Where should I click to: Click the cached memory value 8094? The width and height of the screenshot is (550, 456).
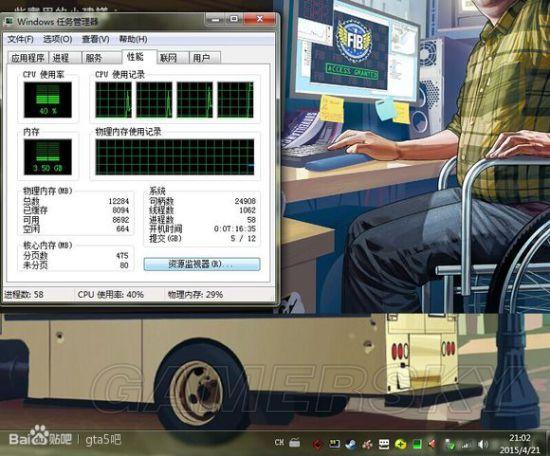(x=121, y=210)
